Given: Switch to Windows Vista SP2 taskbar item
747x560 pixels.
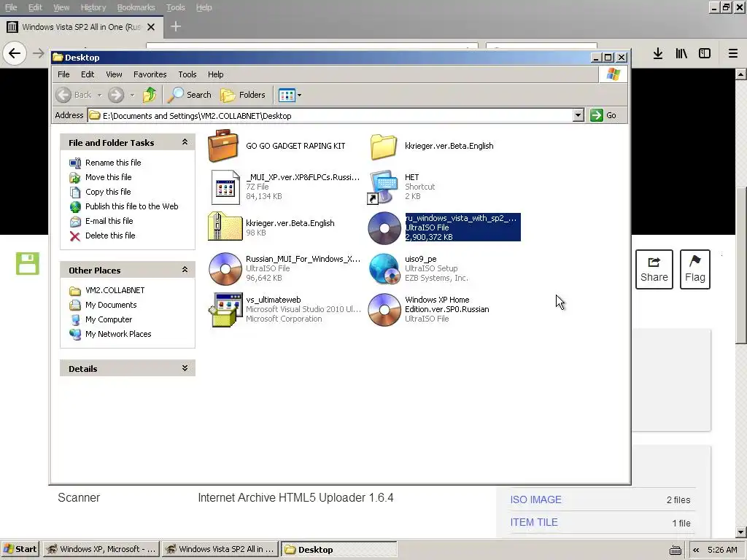Looking at the screenshot, I should [x=220, y=549].
